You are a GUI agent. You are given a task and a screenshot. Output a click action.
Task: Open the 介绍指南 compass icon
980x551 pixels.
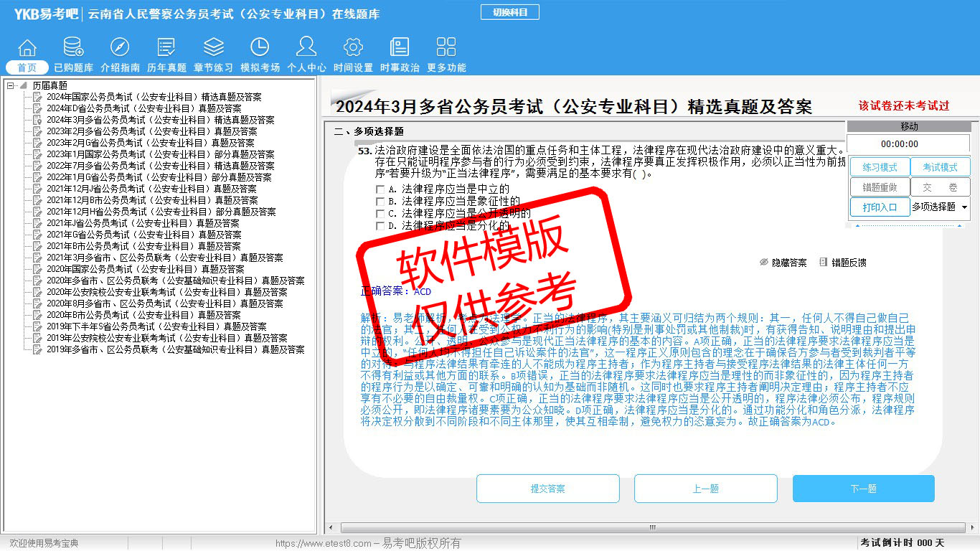tap(120, 48)
